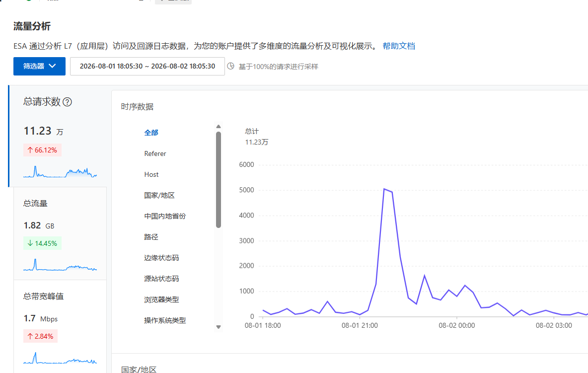Click the 时序数据 section heading
The height and width of the screenshot is (373, 588).
[x=137, y=107]
